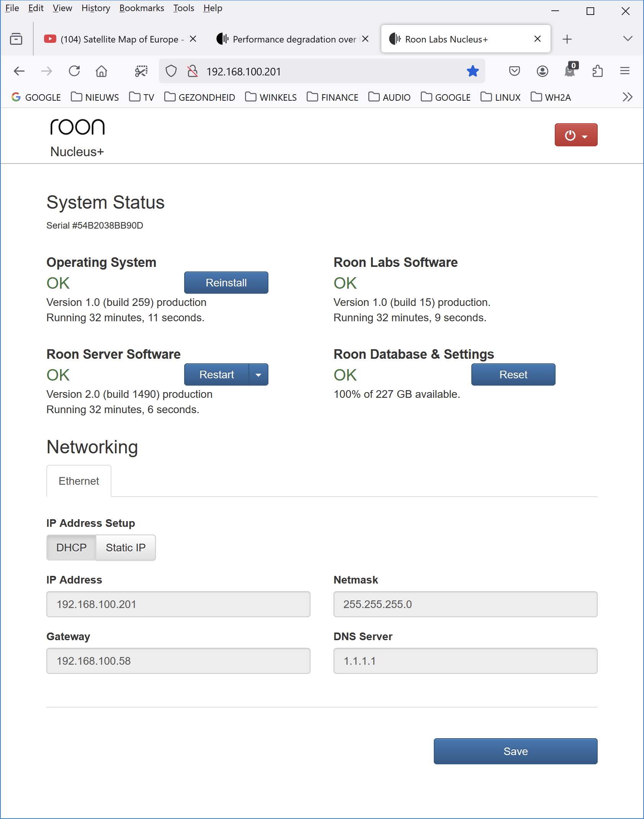Image resolution: width=644 pixels, height=819 pixels.
Task: Switch IP Address Setup to Static IP
Action: 126,548
